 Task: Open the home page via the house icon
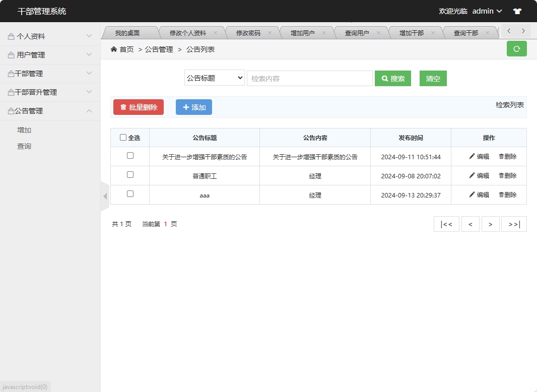pos(113,49)
